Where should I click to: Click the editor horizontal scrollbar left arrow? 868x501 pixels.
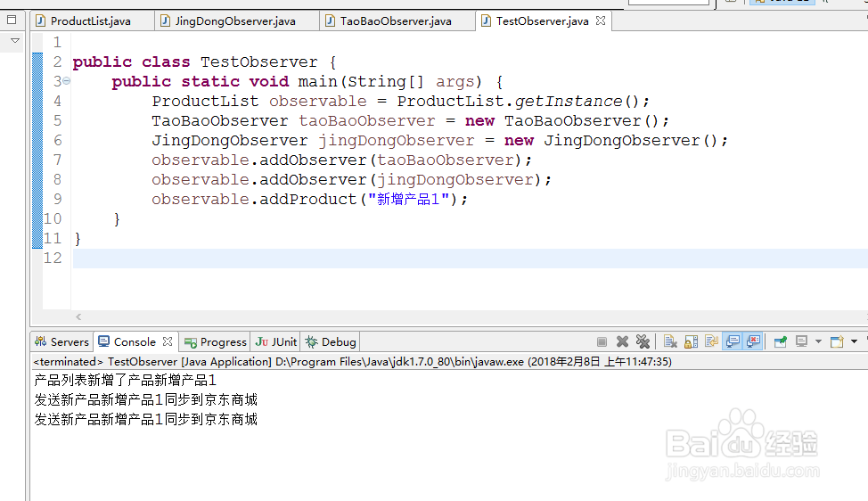tap(78, 316)
